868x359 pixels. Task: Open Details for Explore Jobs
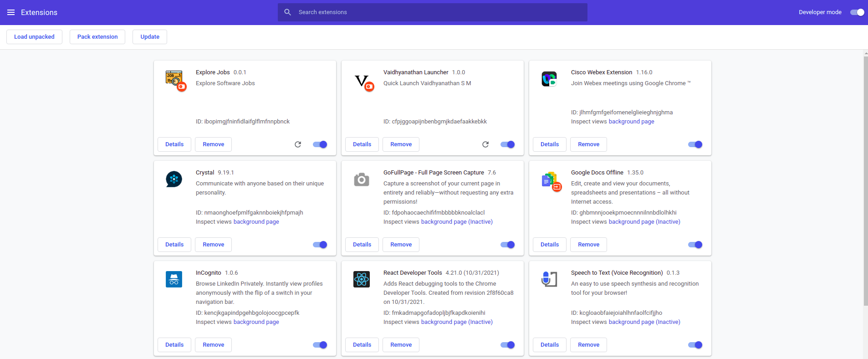click(174, 144)
